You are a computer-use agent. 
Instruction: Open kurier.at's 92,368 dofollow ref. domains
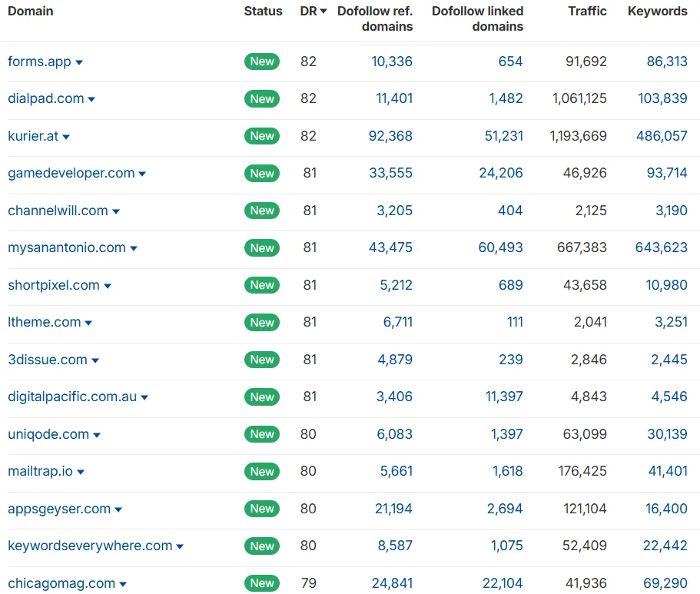click(390, 136)
